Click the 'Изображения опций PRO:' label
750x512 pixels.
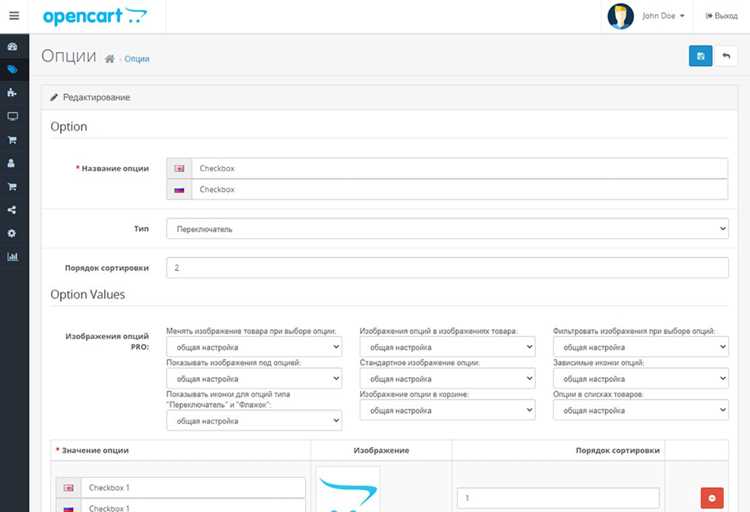pos(107,341)
